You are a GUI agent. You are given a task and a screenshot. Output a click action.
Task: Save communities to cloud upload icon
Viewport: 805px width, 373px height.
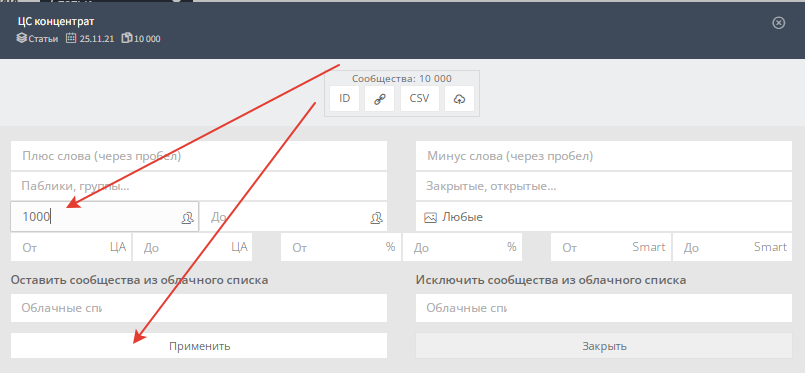pyautogui.click(x=459, y=99)
